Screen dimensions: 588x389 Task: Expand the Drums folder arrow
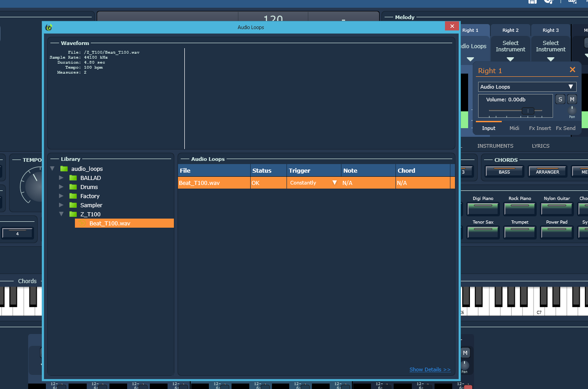(61, 187)
